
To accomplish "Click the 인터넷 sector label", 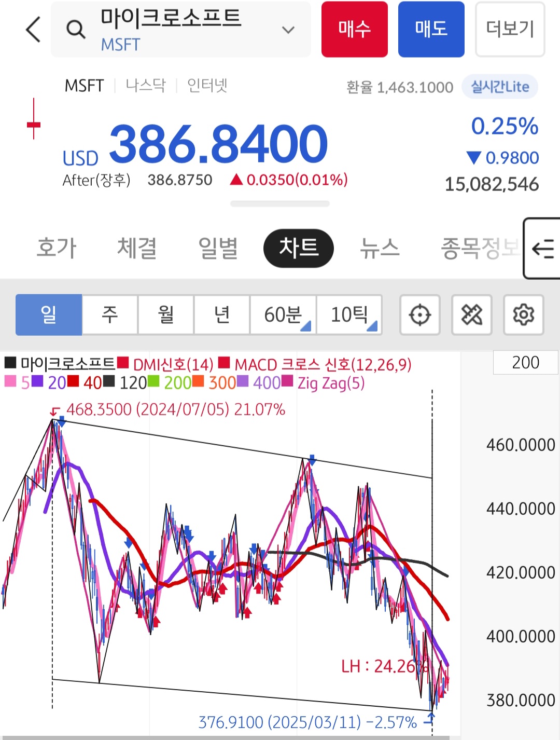I will pyautogui.click(x=207, y=85).
